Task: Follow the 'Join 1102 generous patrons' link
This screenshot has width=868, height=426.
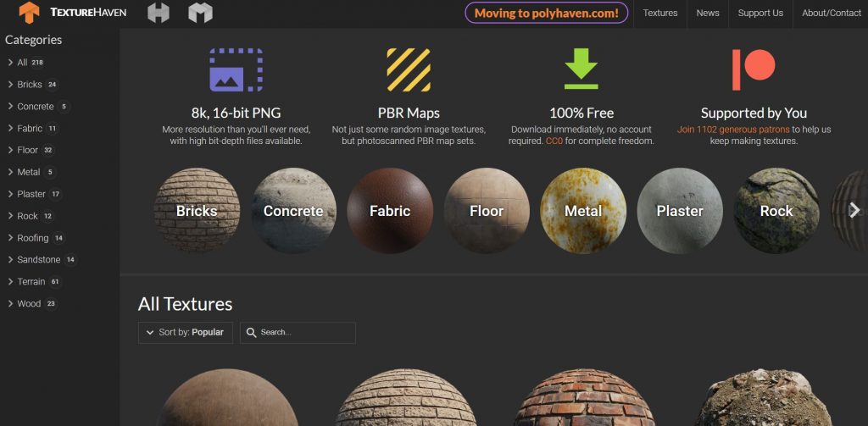Action: pos(733,130)
